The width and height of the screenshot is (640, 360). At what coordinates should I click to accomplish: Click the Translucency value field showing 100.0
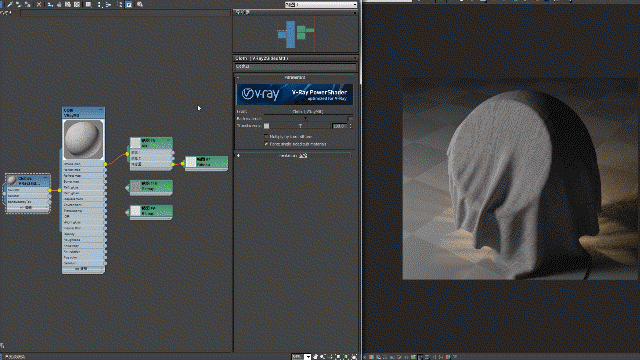tap(339, 126)
